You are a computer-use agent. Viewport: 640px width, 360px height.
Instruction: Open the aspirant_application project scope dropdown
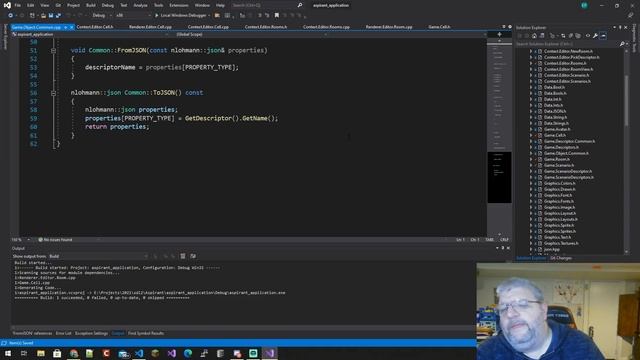pyautogui.click(x=91, y=35)
